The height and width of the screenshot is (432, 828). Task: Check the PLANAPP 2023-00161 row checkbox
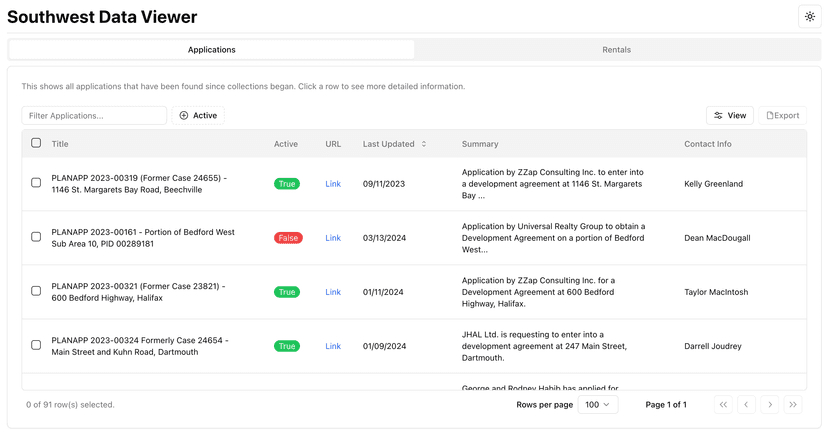point(36,237)
